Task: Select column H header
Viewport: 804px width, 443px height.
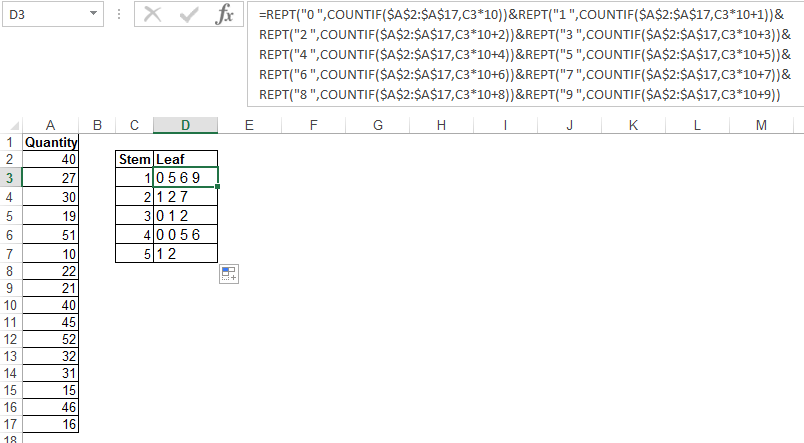Action: 441,126
